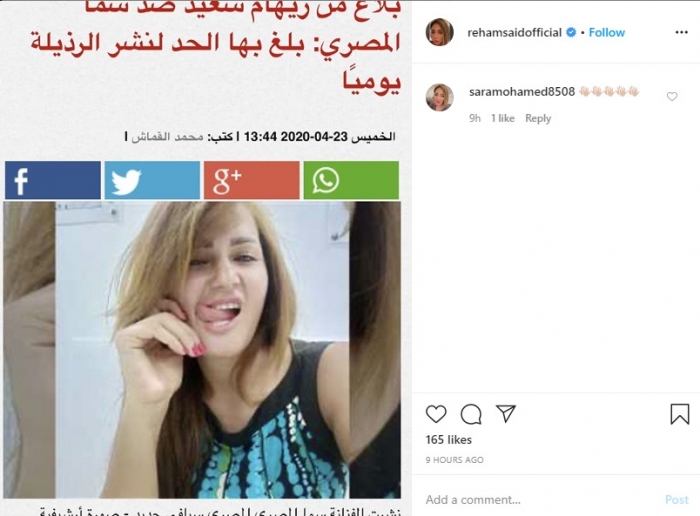Open the three-dots more options menu

681,32
